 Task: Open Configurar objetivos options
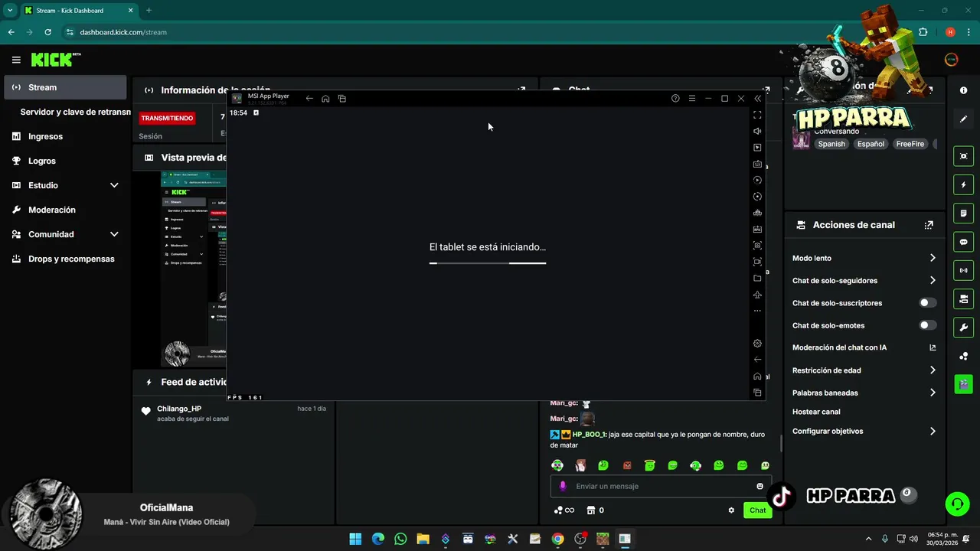pos(864,431)
